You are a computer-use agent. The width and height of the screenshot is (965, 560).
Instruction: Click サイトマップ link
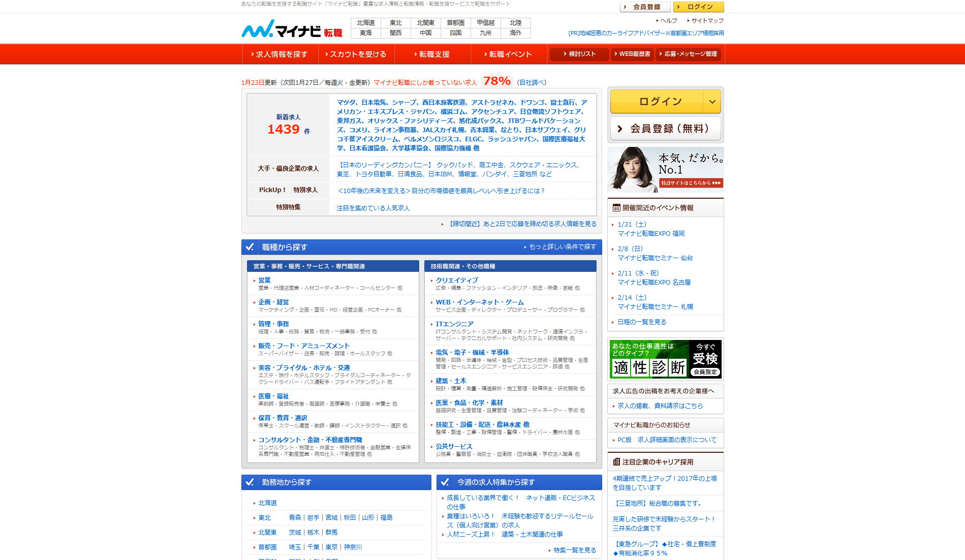pyautogui.click(x=707, y=21)
